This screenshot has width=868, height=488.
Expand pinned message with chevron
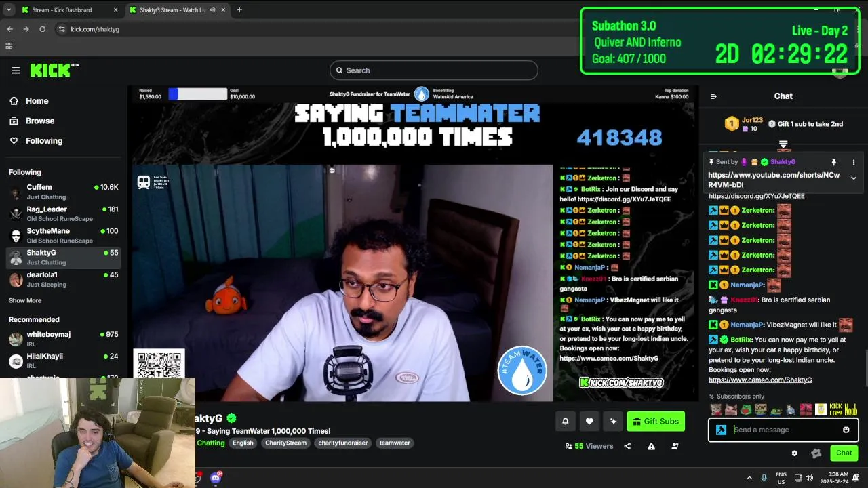coord(854,178)
